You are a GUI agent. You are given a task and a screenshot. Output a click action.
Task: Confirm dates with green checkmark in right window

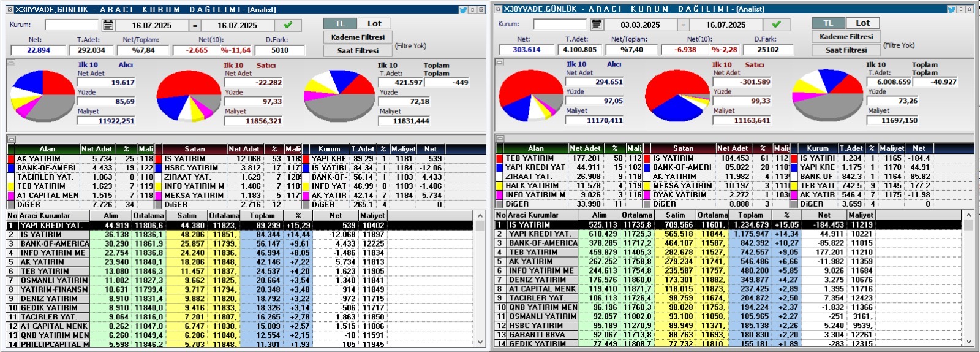tap(776, 25)
